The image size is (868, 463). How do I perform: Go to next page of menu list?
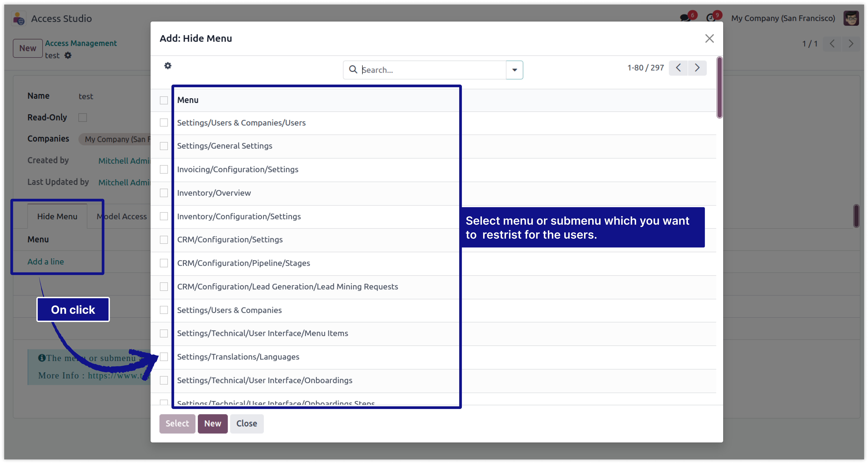[697, 68]
